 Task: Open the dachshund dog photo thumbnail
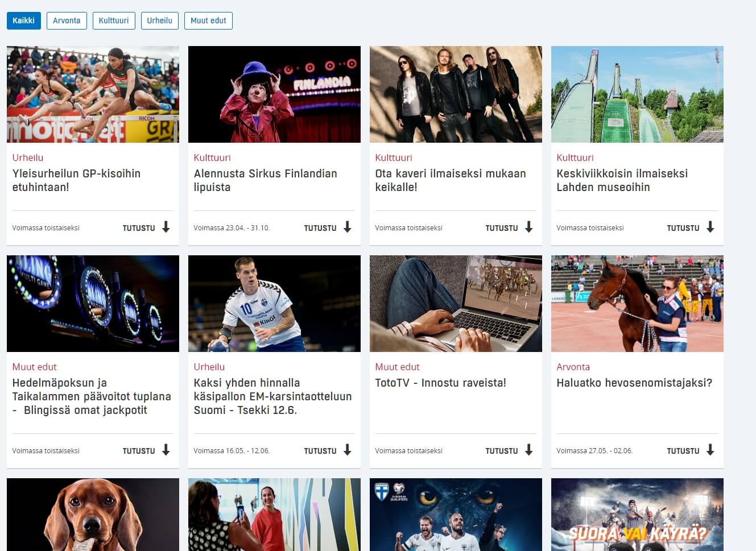[93, 515]
